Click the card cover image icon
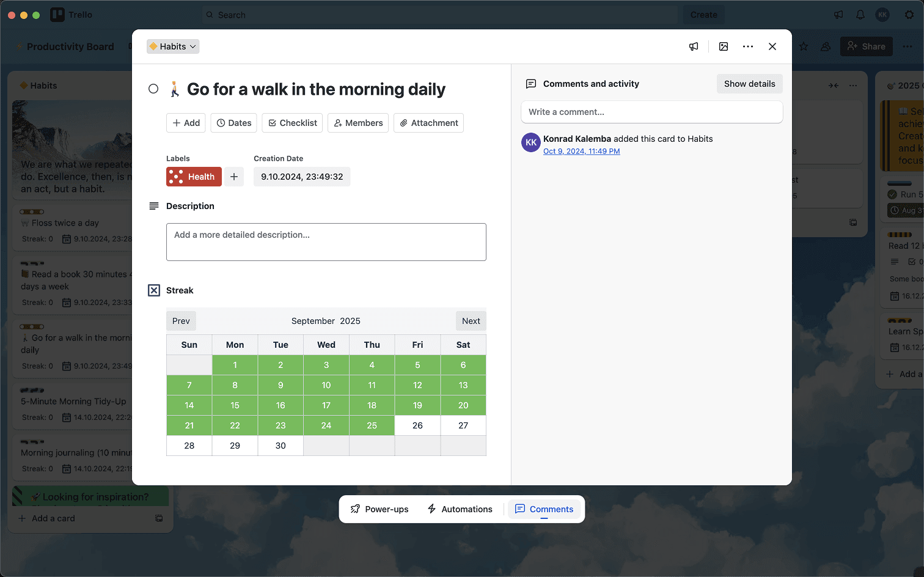 tap(724, 46)
